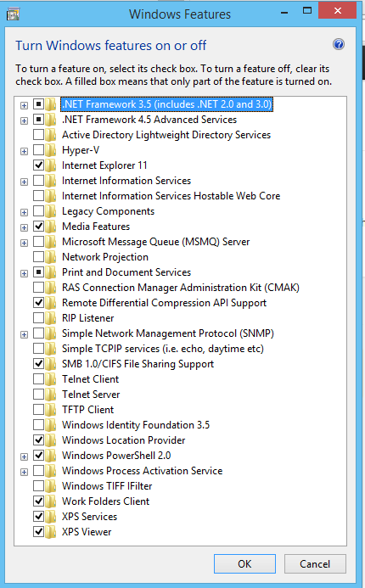
Task: Toggle the Telnet Client checkbox
Action: tap(39, 378)
